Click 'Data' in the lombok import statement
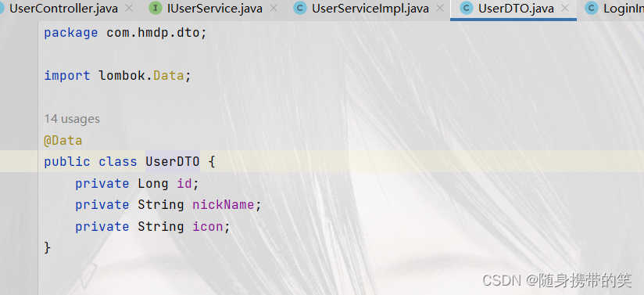This screenshot has height=295, width=644. pos(168,76)
